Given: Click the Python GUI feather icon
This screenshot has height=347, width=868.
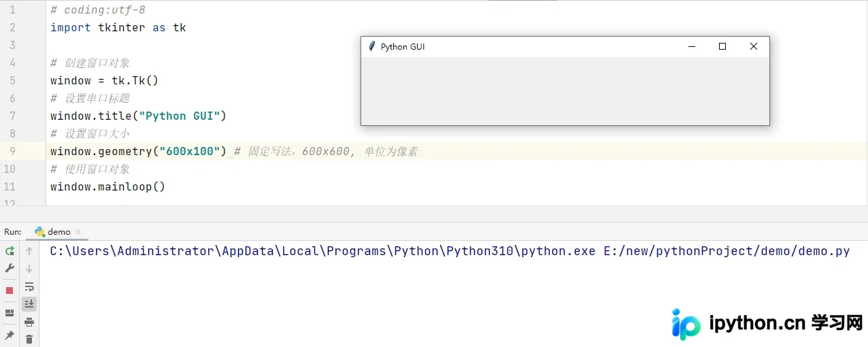Looking at the screenshot, I should tap(371, 46).
